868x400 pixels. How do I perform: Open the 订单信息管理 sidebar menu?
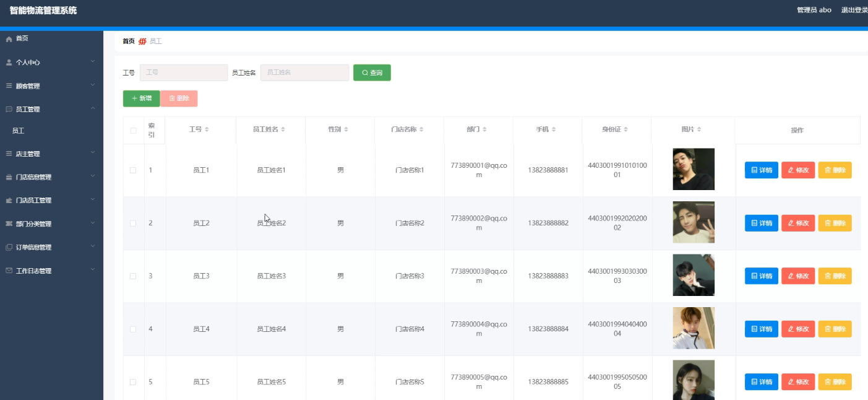pyautogui.click(x=51, y=248)
